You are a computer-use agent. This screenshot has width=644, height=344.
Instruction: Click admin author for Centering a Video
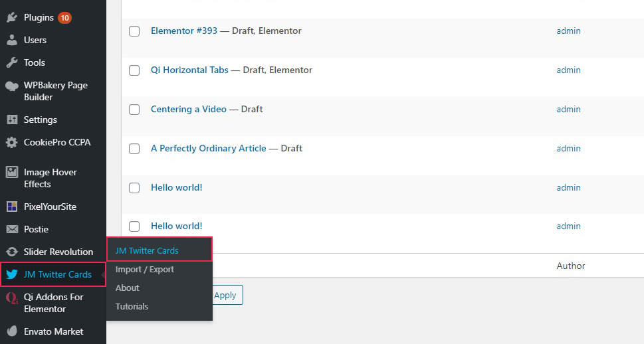pos(568,109)
